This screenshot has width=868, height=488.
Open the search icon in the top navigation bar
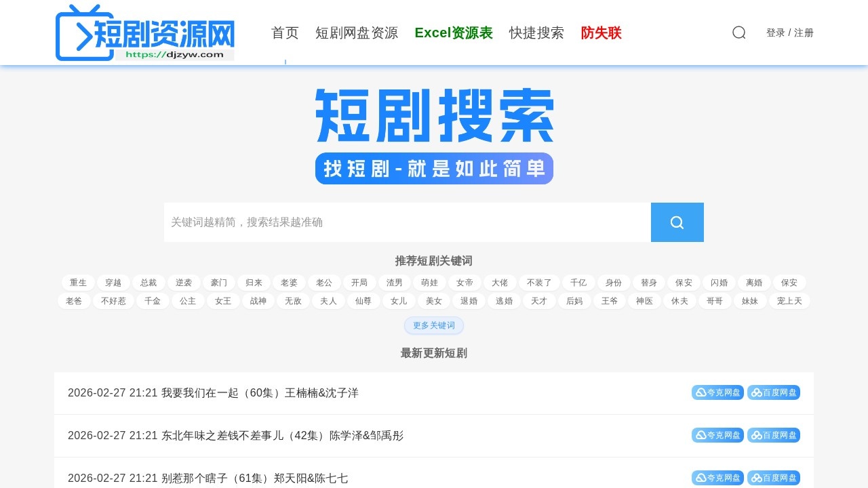[738, 33]
